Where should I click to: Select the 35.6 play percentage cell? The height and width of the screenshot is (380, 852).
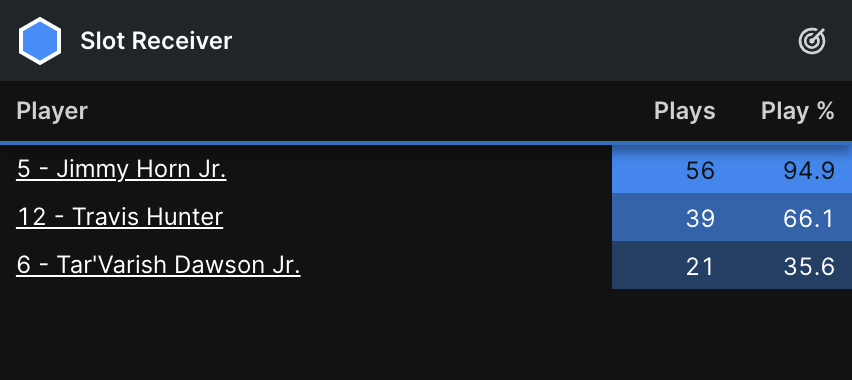pyautogui.click(x=792, y=265)
